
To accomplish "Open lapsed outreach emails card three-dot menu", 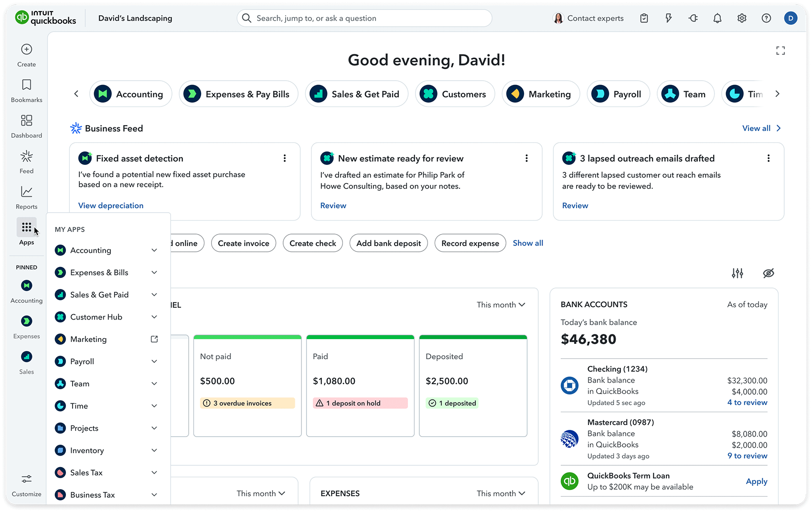I will [x=769, y=158].
